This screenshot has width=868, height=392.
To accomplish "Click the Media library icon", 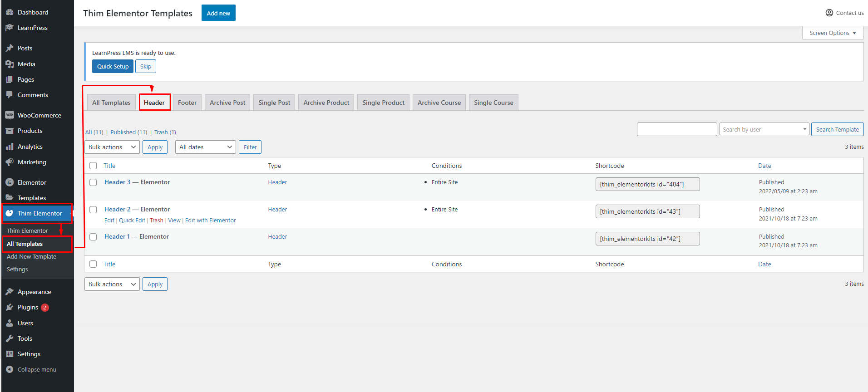I will pyautogui.click(x=10, y=64).
